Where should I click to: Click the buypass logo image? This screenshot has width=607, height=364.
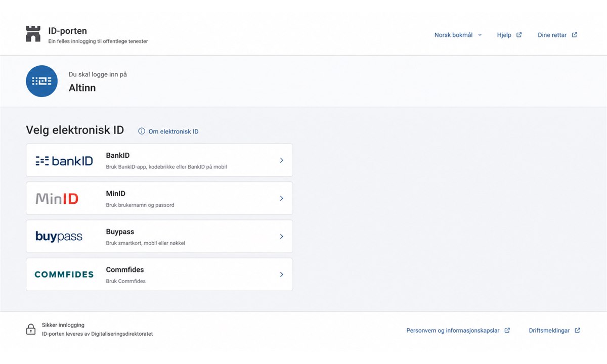[x=59, y=237]
